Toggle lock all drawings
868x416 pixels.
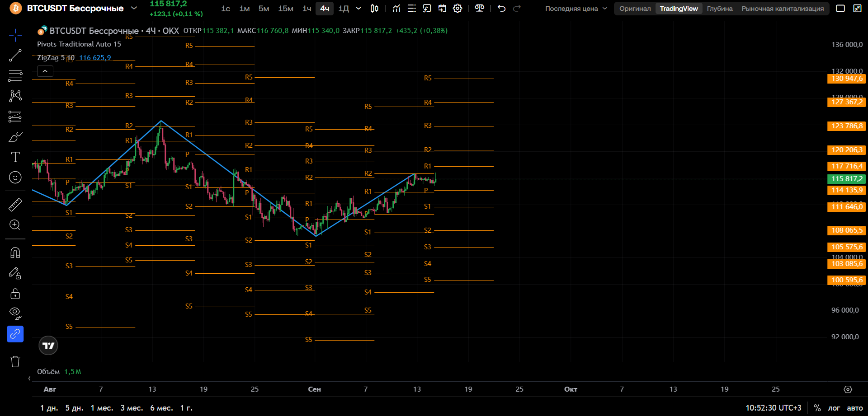(15, 294)
